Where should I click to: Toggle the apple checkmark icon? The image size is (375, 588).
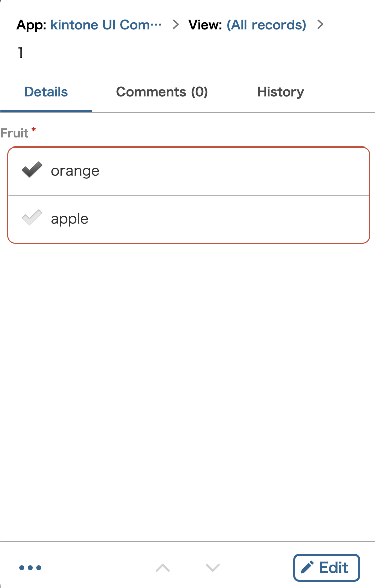(32, 218)
